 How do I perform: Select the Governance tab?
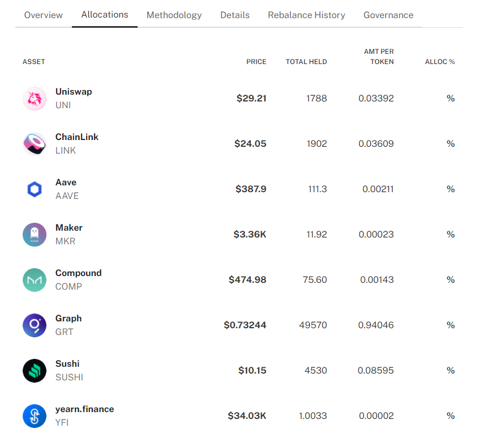(x=388, y=15)
